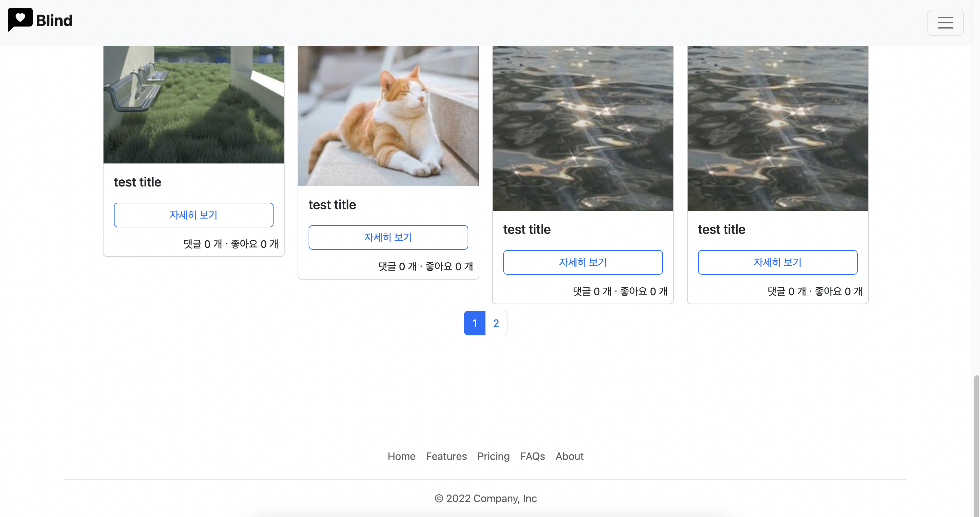Click 댓글 0 개 · 좋아요 0 개 on grass card
Image resolution: width=980 pixels, height=517 pixels.
[x=231, y=244]
